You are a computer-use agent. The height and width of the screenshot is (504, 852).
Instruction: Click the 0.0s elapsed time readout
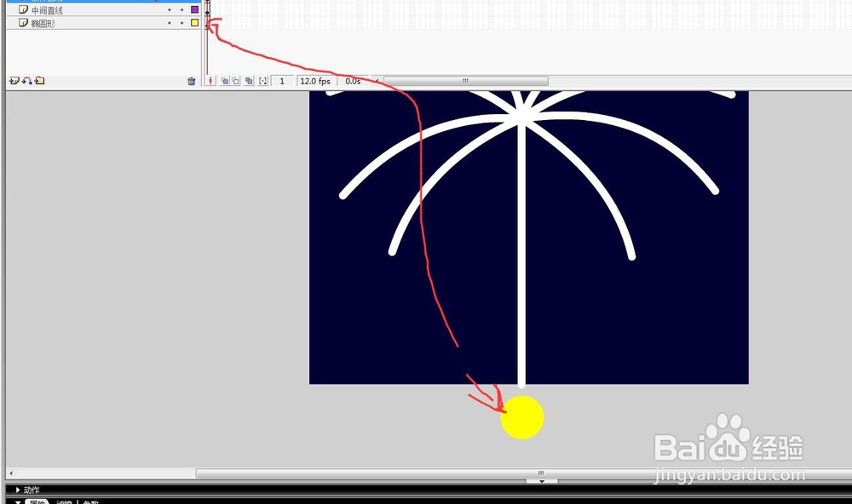coord(354,81)
